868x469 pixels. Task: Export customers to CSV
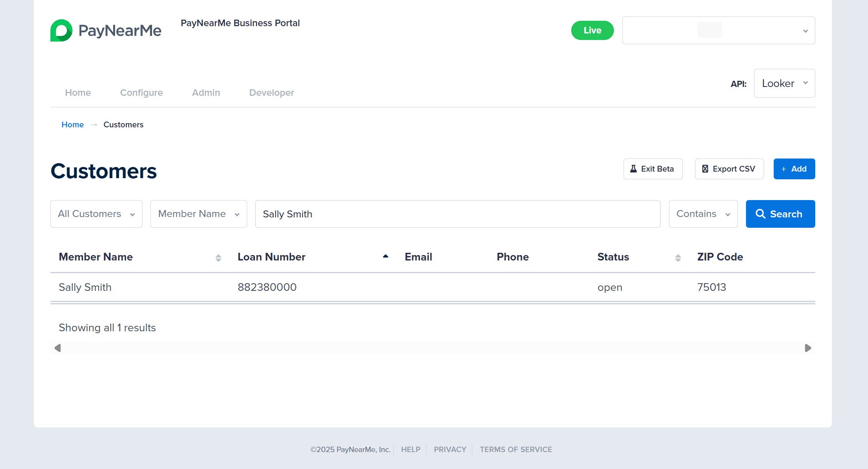click(x=729, y=169)
